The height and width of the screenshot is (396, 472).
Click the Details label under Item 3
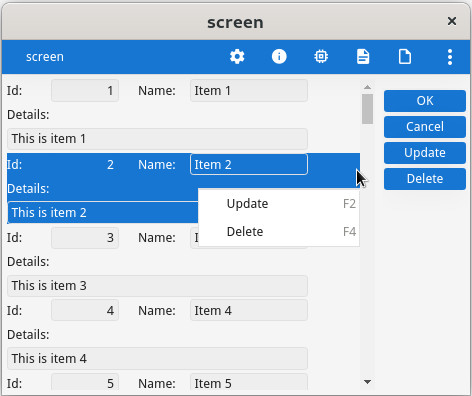[28, 262]
